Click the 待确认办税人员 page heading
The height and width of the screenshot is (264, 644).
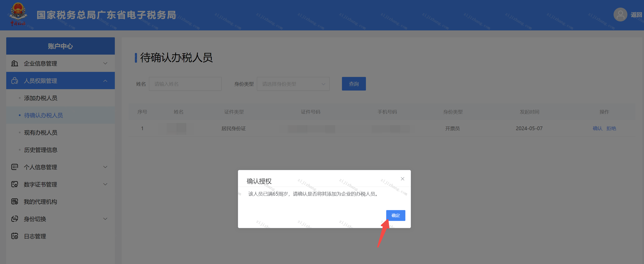(x=176, y=57)
